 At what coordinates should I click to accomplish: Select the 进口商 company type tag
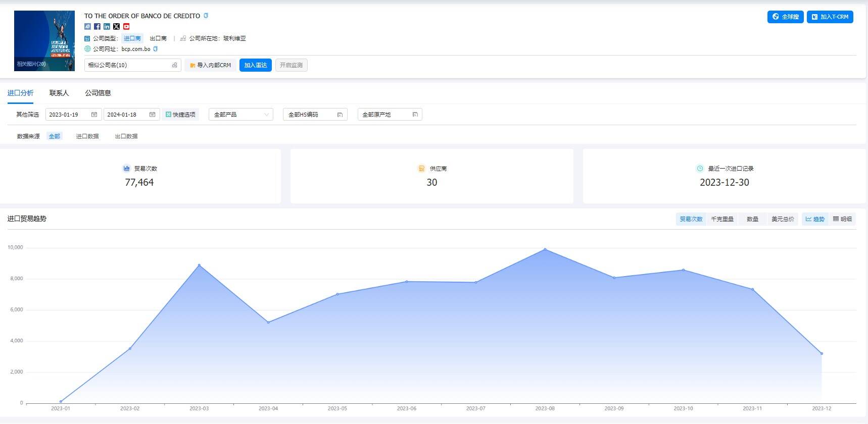point(132,38)
